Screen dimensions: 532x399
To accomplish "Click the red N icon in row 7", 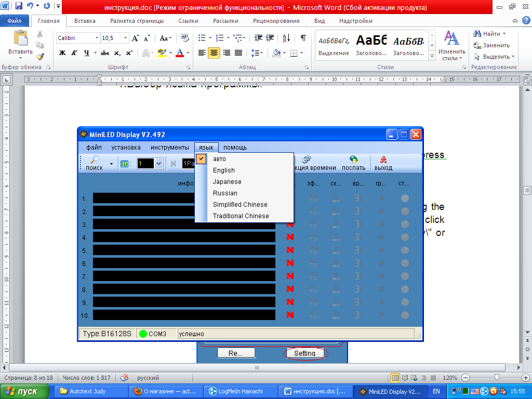I will pos(290,276).
